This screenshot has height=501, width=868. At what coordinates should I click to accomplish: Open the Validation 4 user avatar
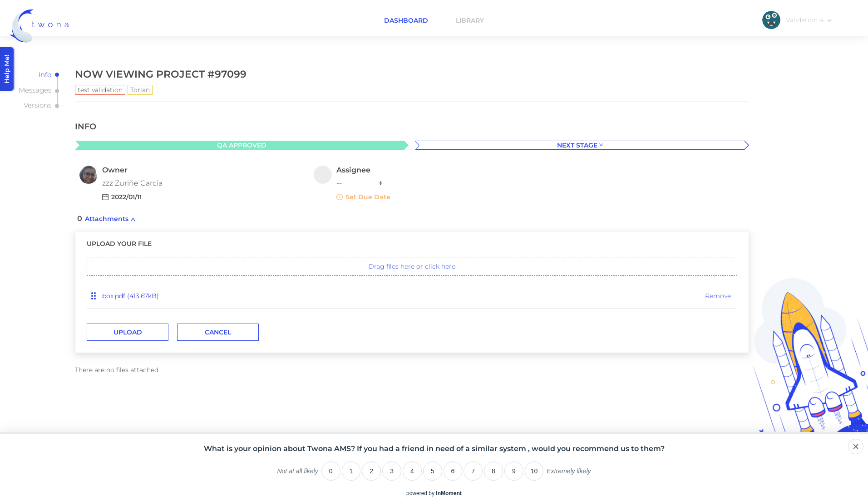point(771,20)
